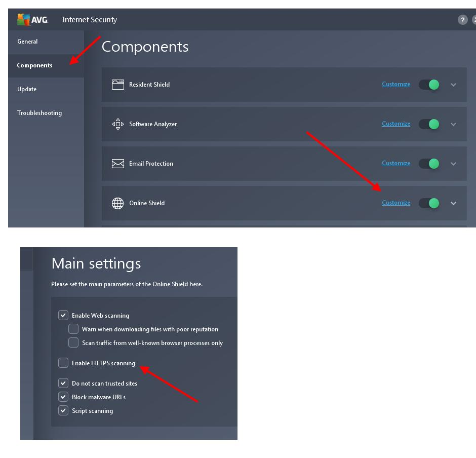Open Customize link for Resident Shield
Viewport: 476px width, 458px height.
tap(396, 84)
